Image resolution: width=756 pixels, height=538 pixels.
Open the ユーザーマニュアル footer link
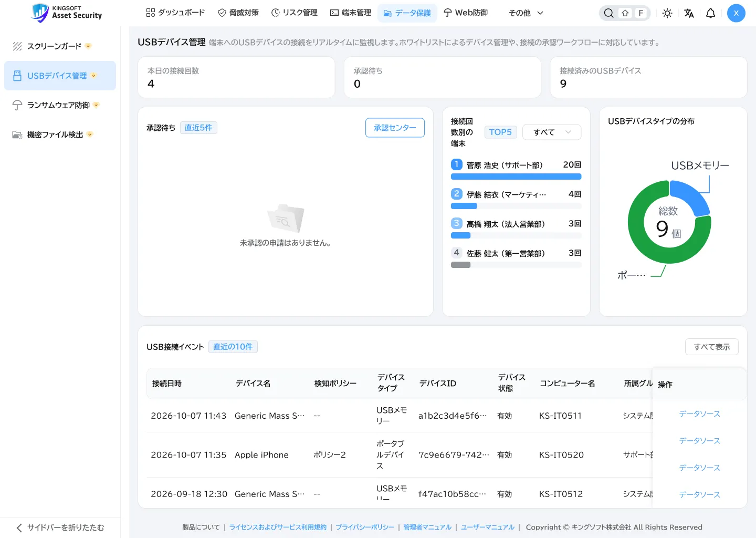488,527
